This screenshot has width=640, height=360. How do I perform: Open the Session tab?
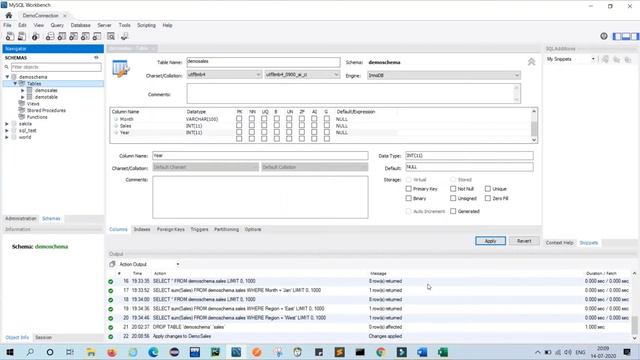click(x=43, y=338)
